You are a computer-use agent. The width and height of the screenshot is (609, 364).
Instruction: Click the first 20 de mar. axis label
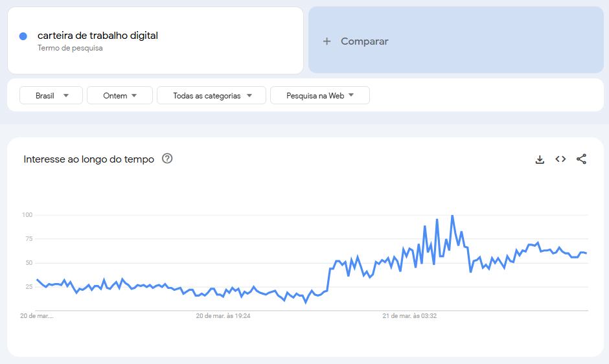36,316
